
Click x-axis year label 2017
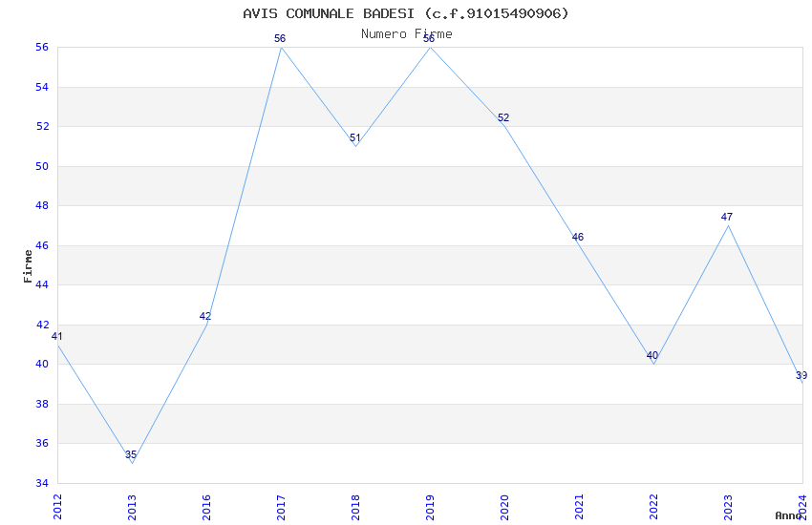click(x=281, y=507)
